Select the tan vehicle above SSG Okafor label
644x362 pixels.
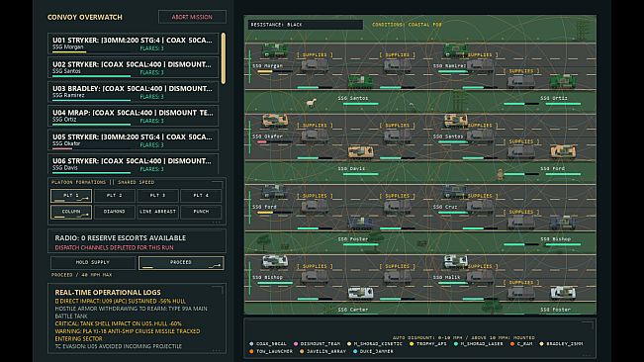point(275,121)
